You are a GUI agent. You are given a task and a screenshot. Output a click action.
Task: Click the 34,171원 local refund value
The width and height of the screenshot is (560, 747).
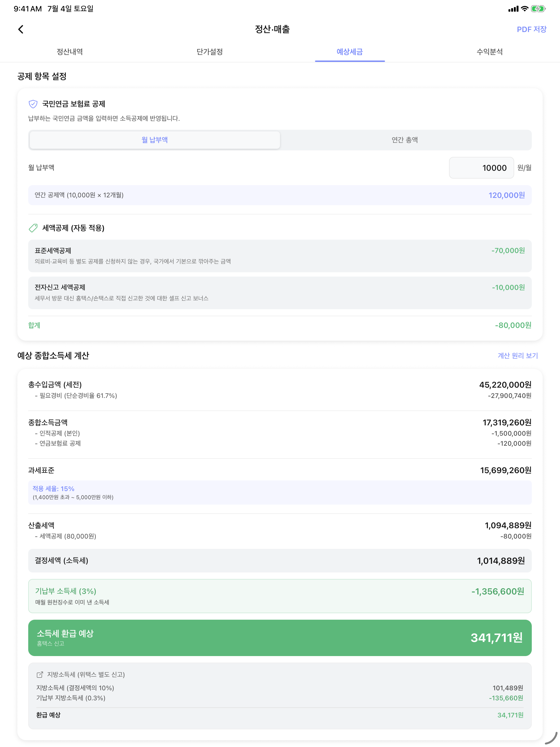pos(510,715)
